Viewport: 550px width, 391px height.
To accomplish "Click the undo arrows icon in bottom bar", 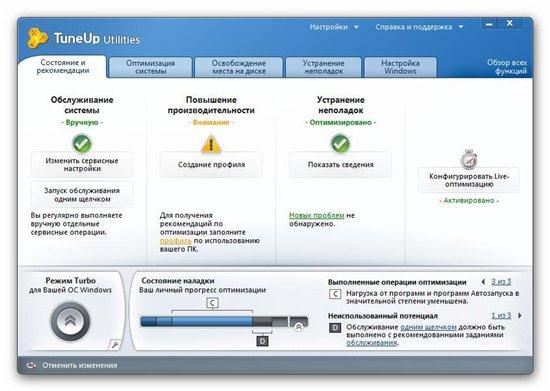I will coord(31,365).
